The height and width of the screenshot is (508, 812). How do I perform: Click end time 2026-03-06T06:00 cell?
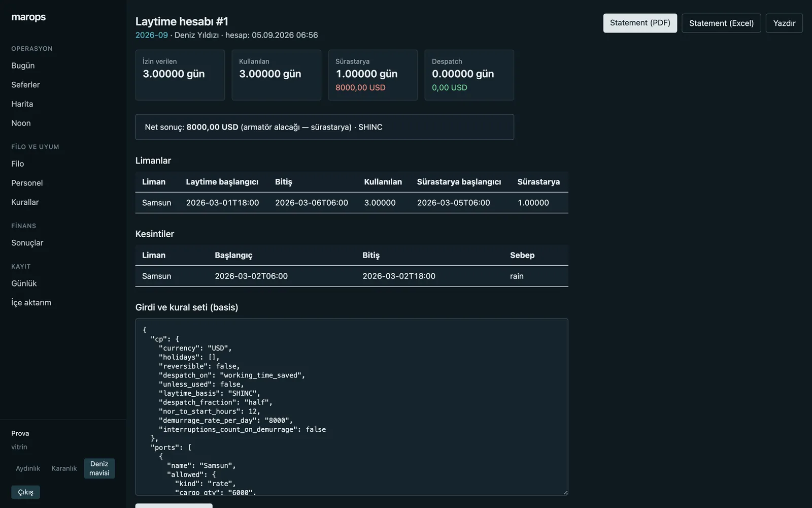click(312, 203)
